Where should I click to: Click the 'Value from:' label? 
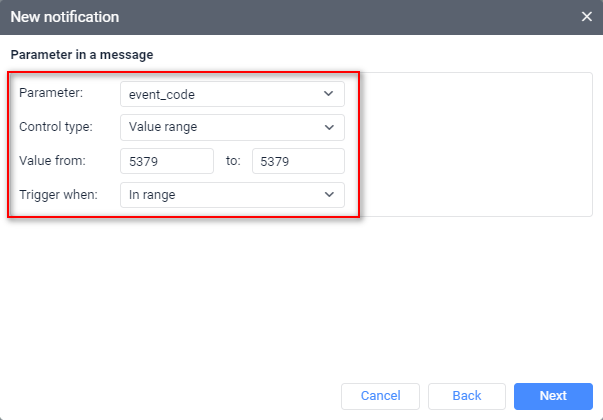coord(54,161)
